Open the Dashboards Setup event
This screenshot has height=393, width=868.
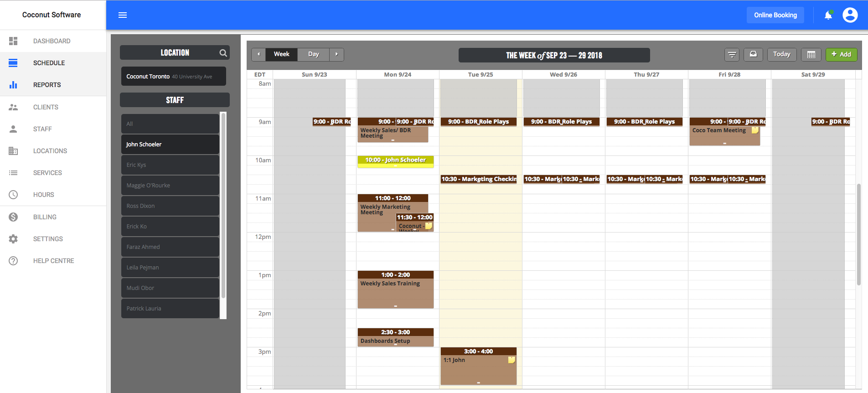[396, 337]
